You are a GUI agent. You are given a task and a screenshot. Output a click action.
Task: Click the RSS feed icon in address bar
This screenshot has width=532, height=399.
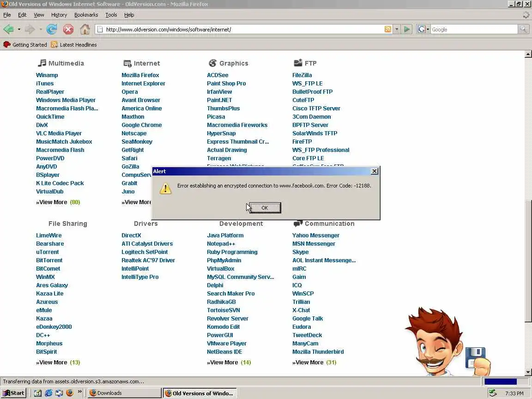tap(388, 29)
